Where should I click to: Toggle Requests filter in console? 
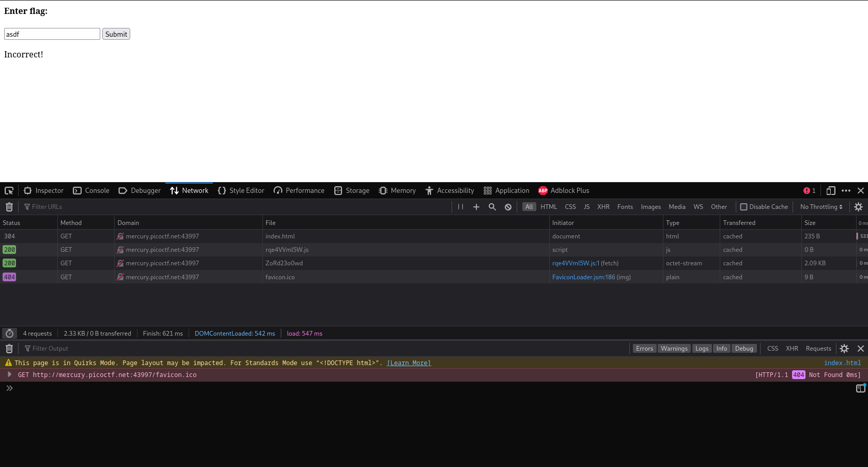coord(818,349)
